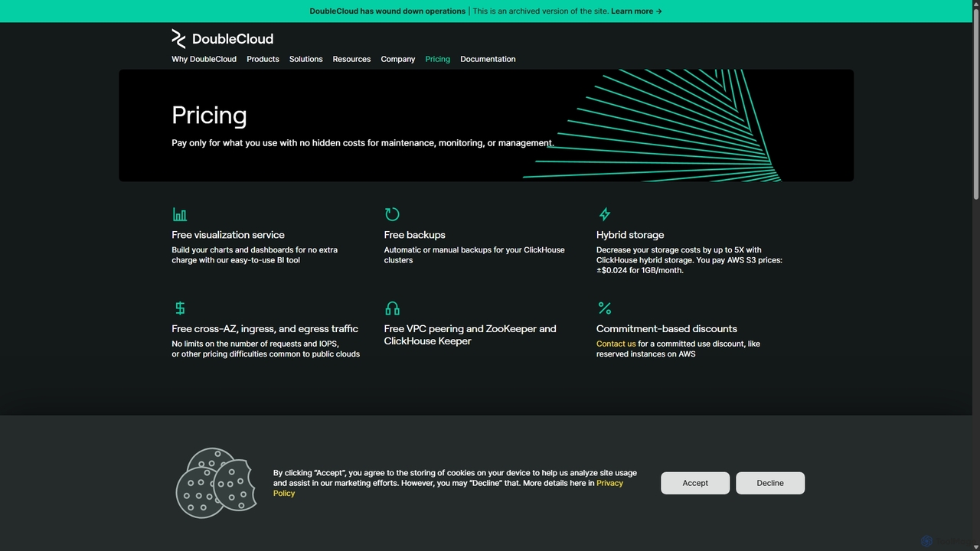Open the Why DoubleCloud menu
980x551 pixels.
pos(204,59)
